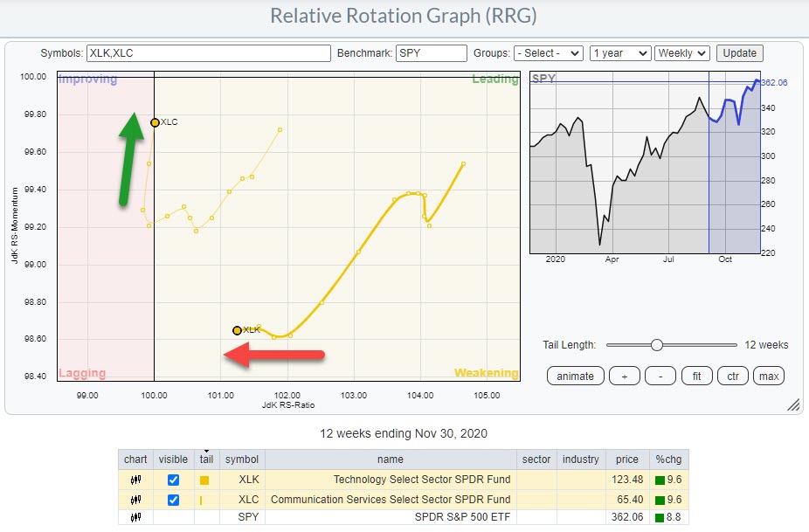Open the chart icon for XLK

coord(135,480)
